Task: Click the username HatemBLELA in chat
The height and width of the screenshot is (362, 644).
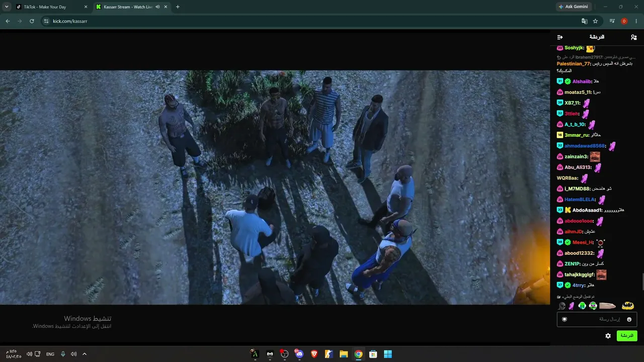Action: point(580,200)
